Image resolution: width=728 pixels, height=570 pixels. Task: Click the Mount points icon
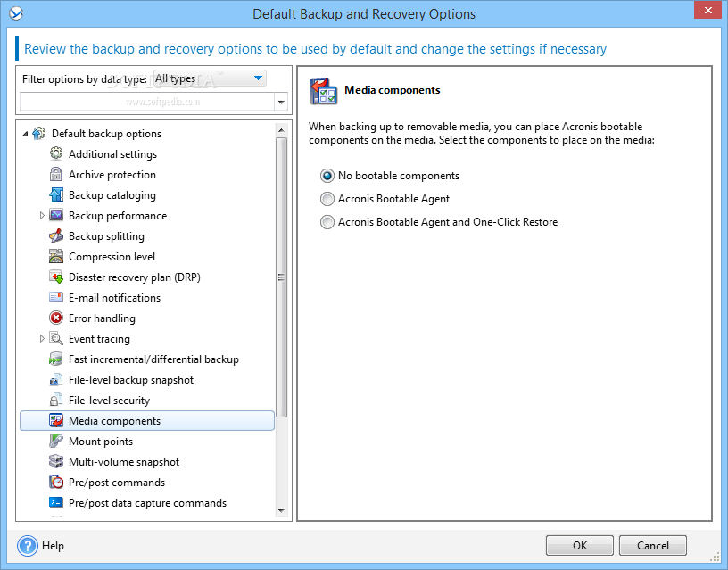(55, 441)
